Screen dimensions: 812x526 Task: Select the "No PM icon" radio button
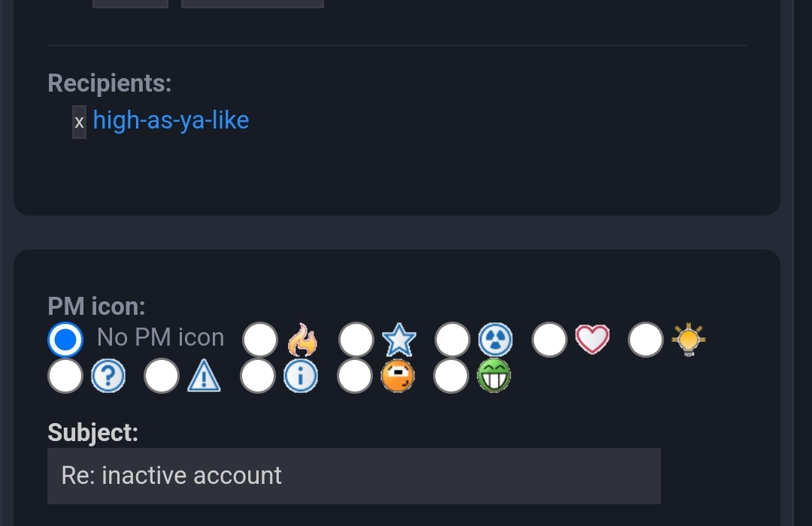(x=65, y=340)
